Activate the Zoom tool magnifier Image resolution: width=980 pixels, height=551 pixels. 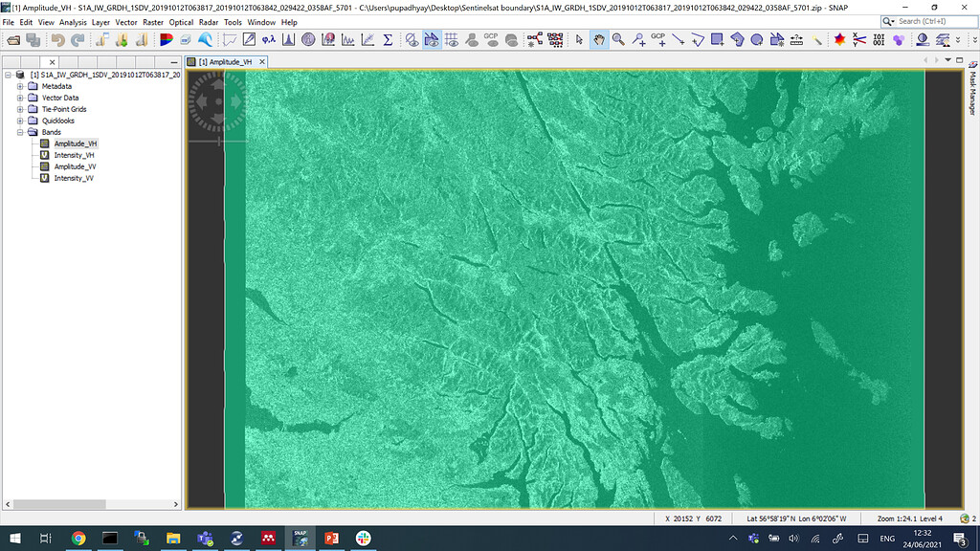618,39
